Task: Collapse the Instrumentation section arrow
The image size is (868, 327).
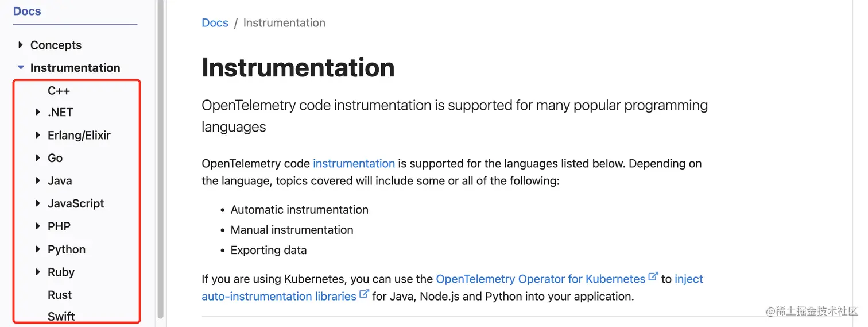Action: 21,68
